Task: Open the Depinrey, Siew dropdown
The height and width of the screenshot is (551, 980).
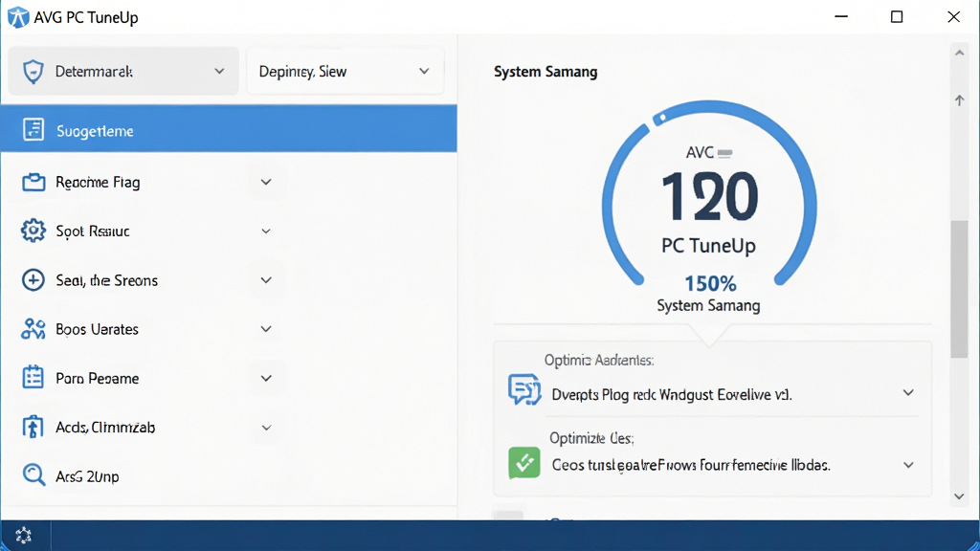Action: coord(345,71)
